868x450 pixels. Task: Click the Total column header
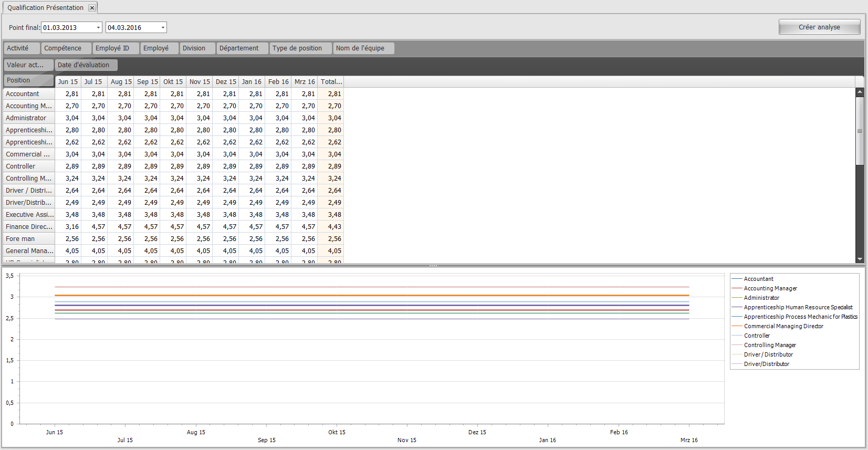[331, 82]
